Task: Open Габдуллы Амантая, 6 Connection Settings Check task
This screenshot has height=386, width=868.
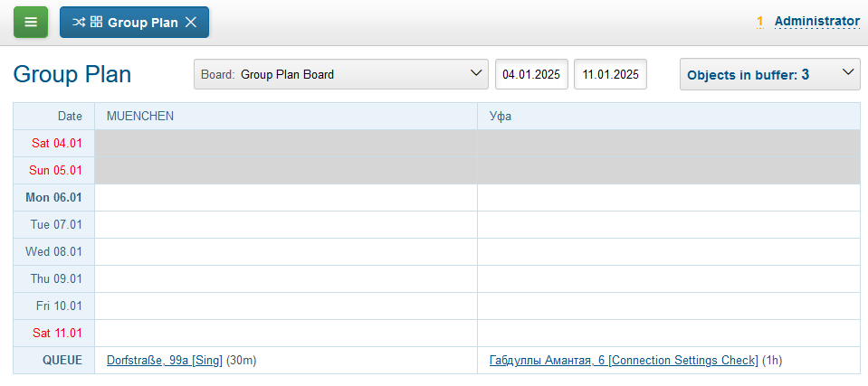Action: pos(623,361)
